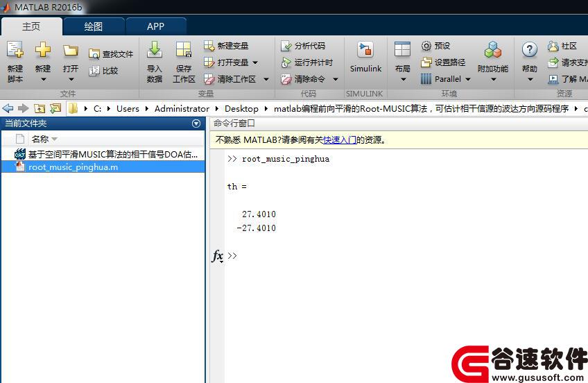The height and width of the screenshot is (383, 588).
Task: Click the Help (帮助) question mark icon
Action: (x=530, y=49)
